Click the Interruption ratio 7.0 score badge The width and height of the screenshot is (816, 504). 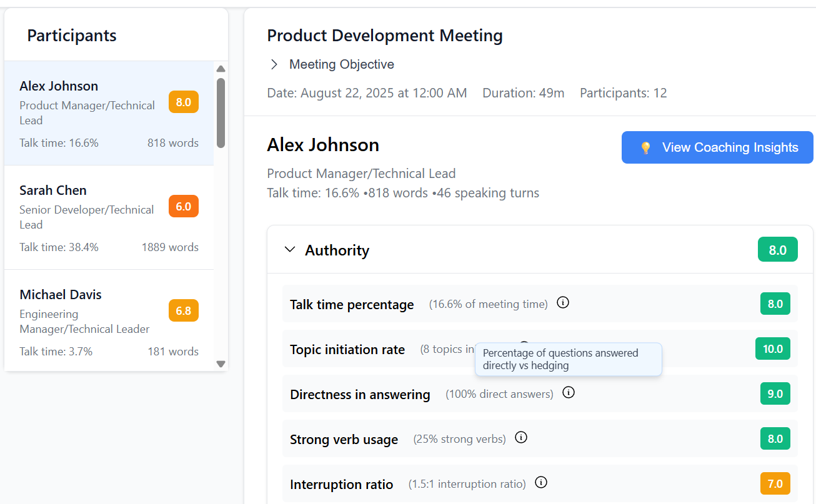775,483
